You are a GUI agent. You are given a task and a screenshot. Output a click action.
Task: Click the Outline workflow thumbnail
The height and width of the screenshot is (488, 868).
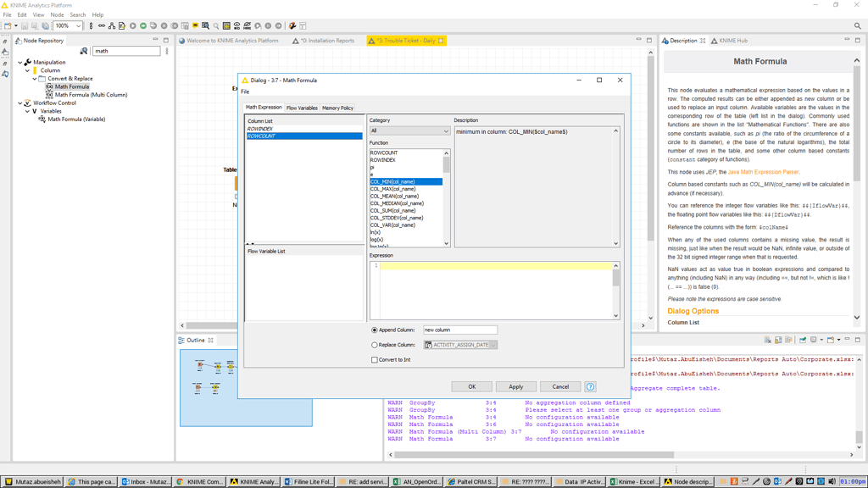point(246,388)
